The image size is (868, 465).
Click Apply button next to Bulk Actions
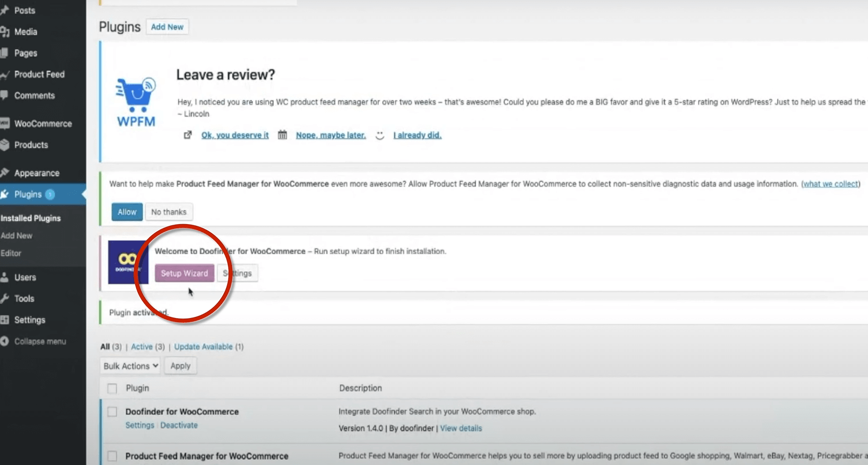point(181,366)
